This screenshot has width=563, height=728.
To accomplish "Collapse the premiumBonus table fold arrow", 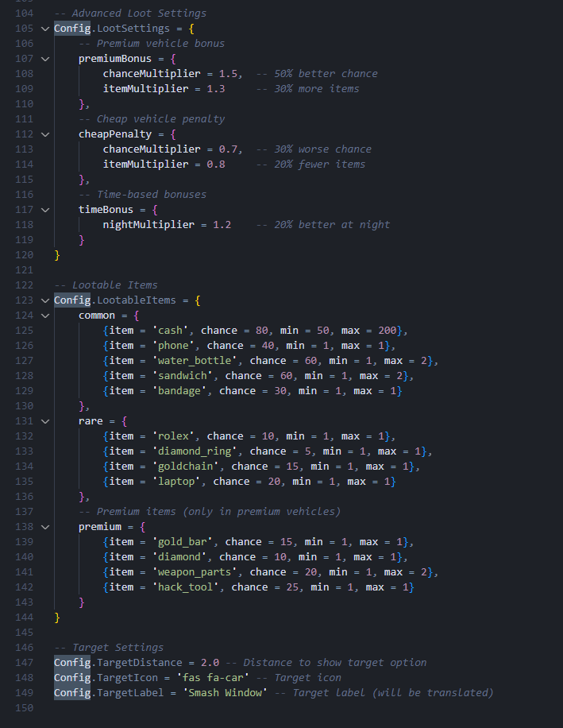I will pyautogui.click(x=44, y=59).
